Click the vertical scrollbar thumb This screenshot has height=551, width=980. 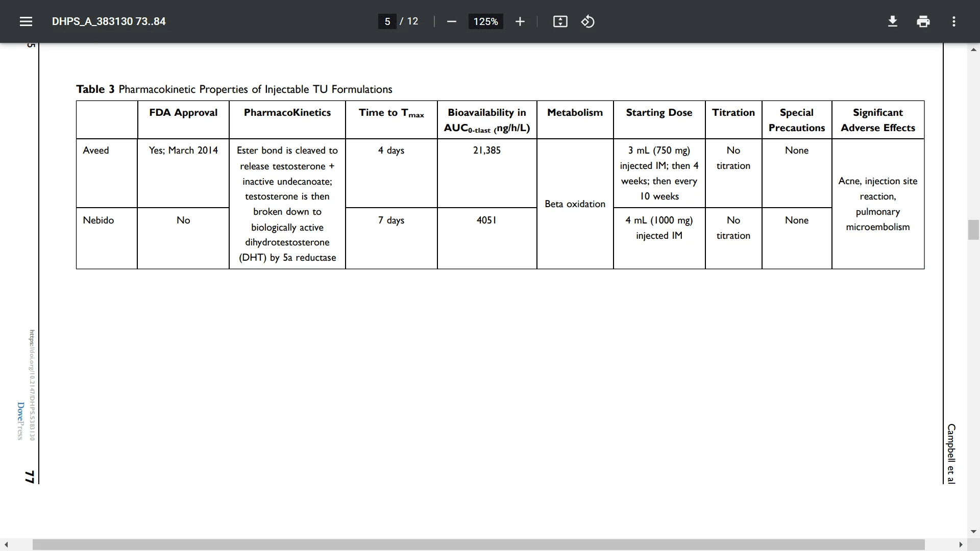[x=973, y=230]
